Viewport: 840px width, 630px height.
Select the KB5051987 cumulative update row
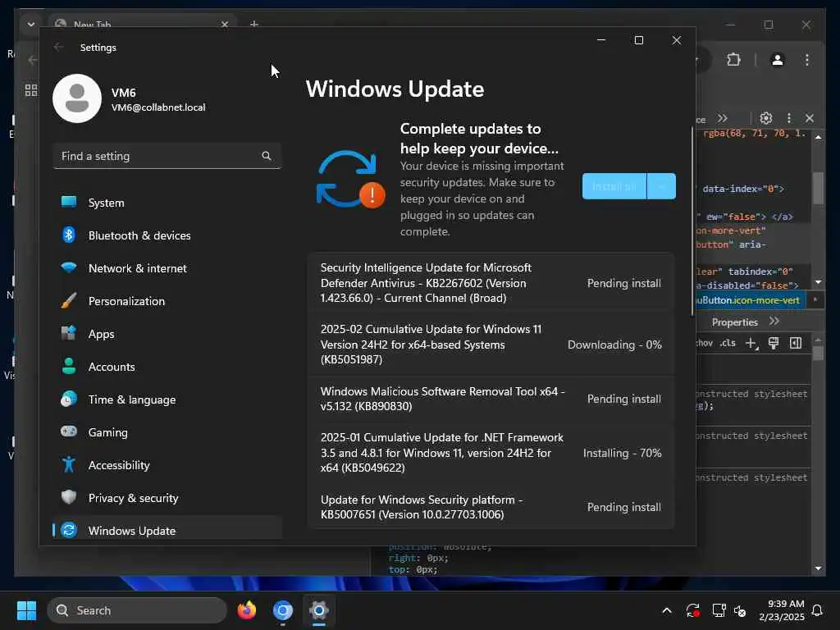coord(491,345)
